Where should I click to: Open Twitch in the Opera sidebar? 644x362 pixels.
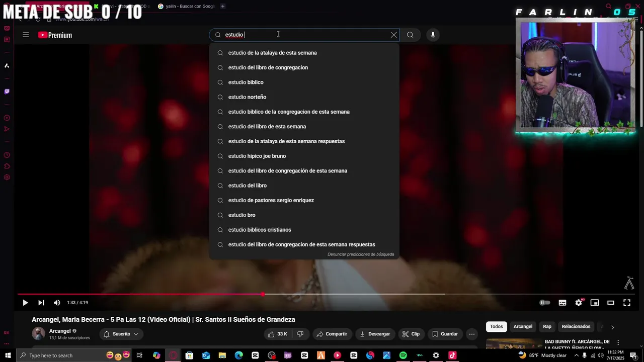pyautogui.click(x=7, y=92)
